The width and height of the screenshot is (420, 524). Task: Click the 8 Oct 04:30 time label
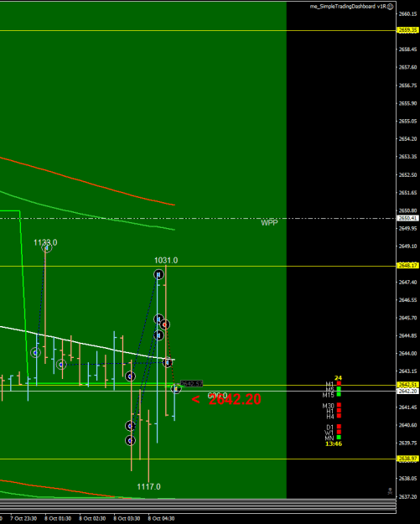(x=161, y=519)
